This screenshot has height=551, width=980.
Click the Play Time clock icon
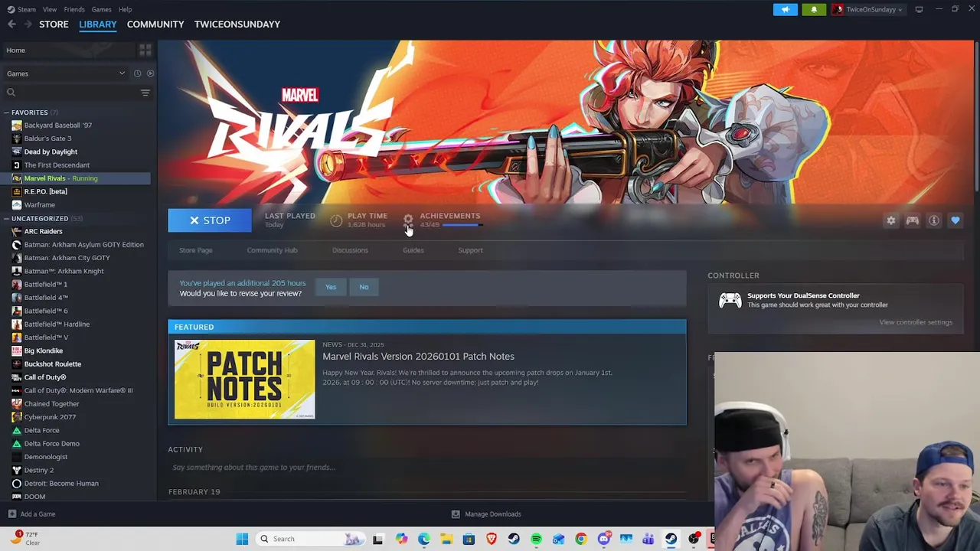[336, 220]
